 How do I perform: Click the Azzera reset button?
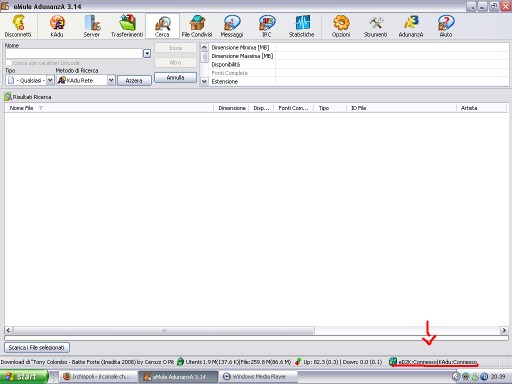pyautogui.click(x=134, y=80)
